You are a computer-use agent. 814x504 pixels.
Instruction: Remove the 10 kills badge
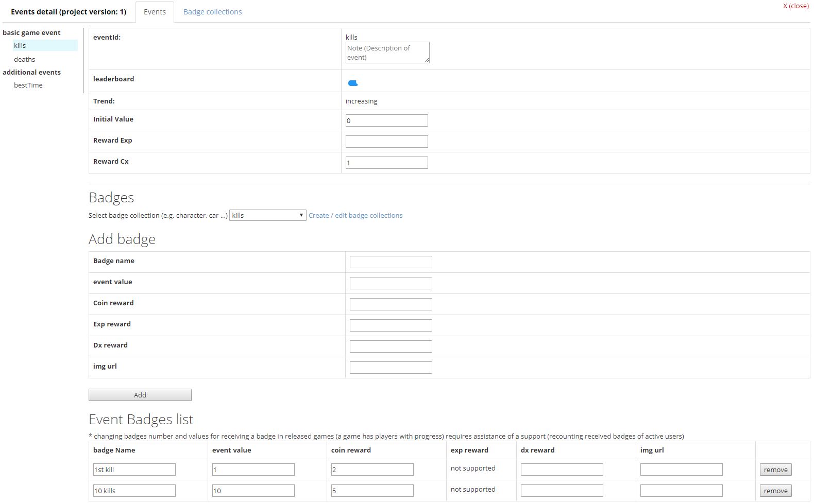pos(775,491)
